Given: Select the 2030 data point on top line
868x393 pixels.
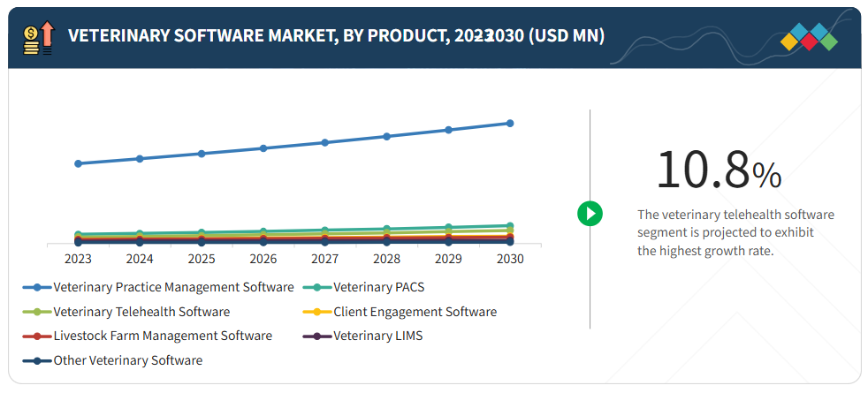Looking at the screenshot, I should pos(510,123).
